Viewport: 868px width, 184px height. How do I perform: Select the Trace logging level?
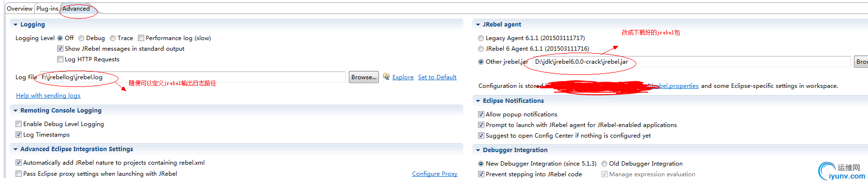coord(113,38)
